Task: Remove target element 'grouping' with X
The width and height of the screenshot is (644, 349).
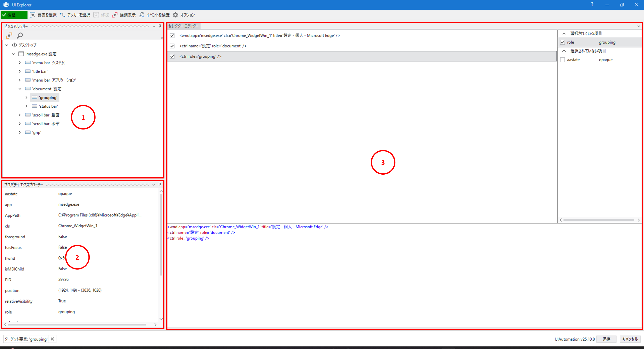Action: point(52,339)
